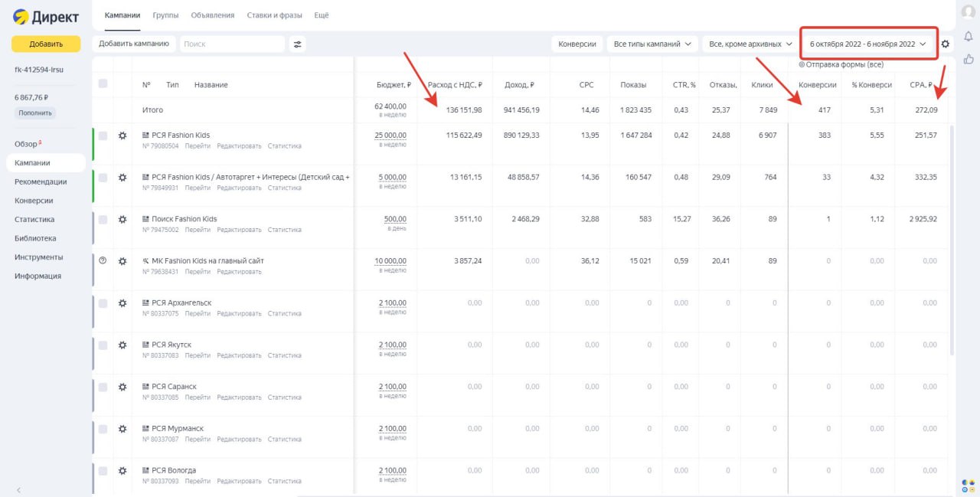Switch to the Группы tab

tap(165, 15)
